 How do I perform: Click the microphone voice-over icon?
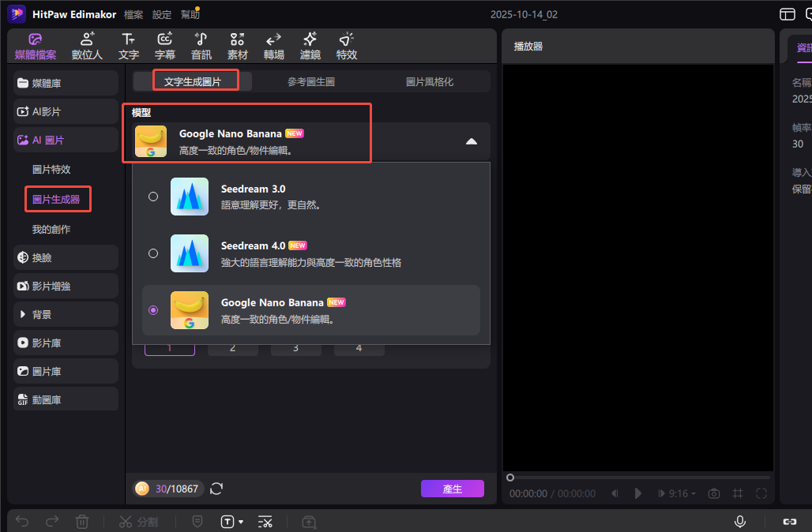[x=740, y=521]
